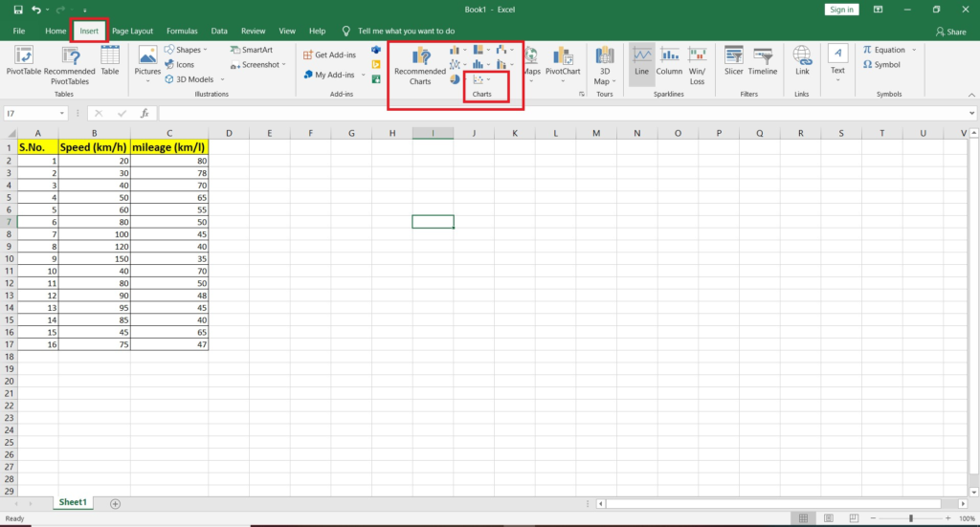Click the Tell me what you want to do box
The image size is (980, 527).
click(x=406, y=31)
